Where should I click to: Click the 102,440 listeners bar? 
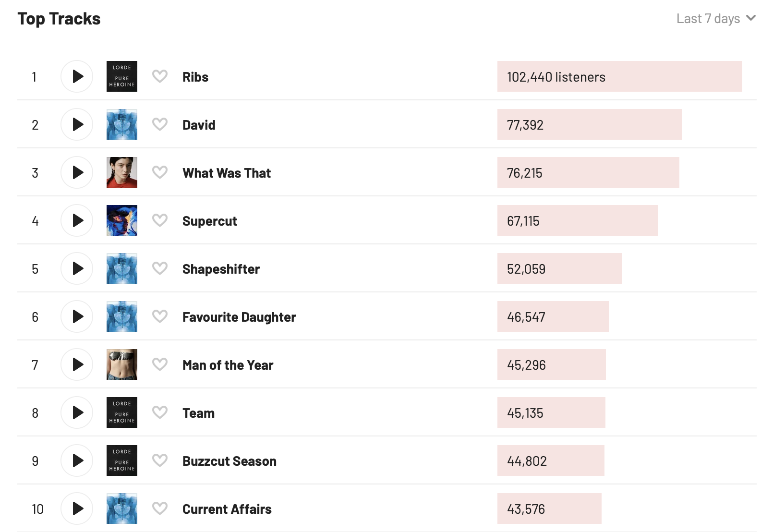click(619, 76)
